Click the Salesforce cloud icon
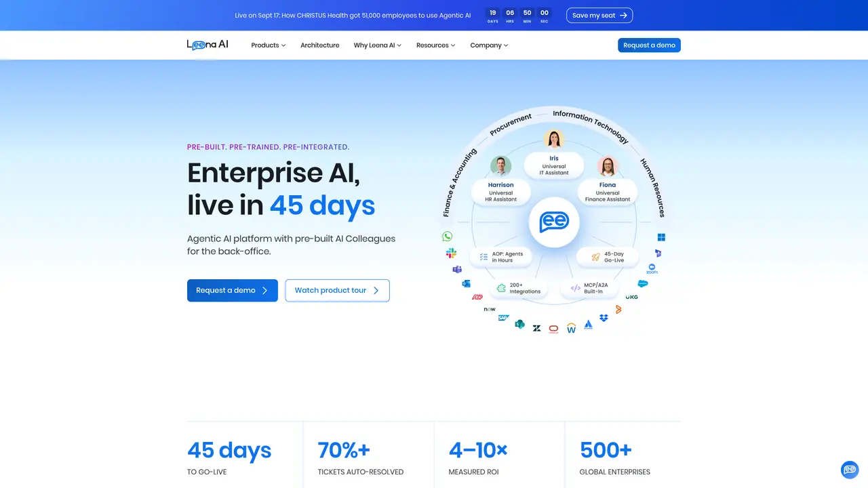The image size is (868, 488). pos(643,284)
